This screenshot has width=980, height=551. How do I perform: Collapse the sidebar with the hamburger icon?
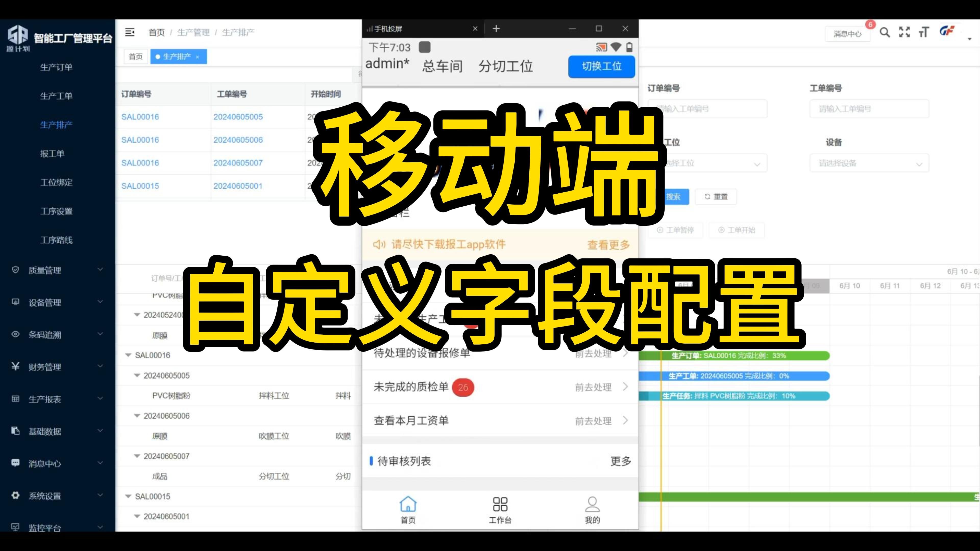tap(130, 32)
